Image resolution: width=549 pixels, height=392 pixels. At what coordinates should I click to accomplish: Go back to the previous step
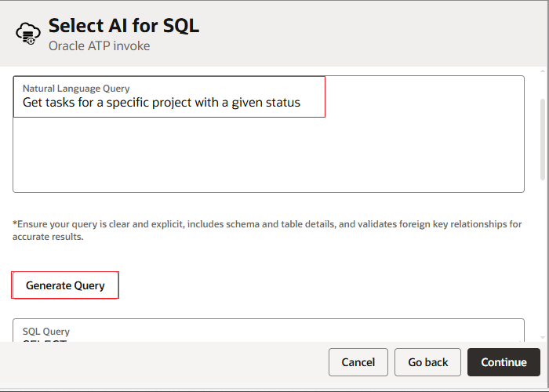point(427,362)
